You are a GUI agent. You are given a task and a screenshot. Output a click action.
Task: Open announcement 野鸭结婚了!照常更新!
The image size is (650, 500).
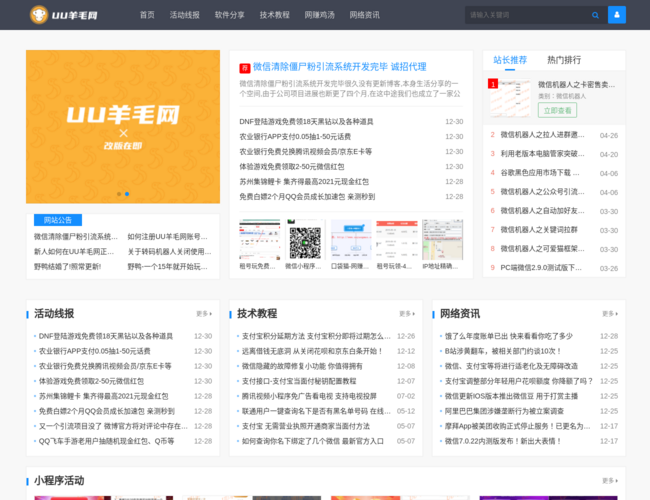pos(68,267)
